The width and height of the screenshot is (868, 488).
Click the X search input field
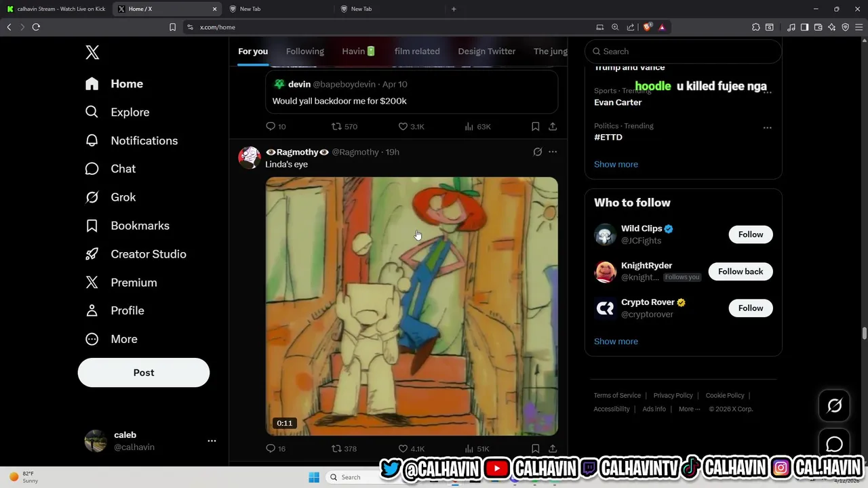pos(684,52)
